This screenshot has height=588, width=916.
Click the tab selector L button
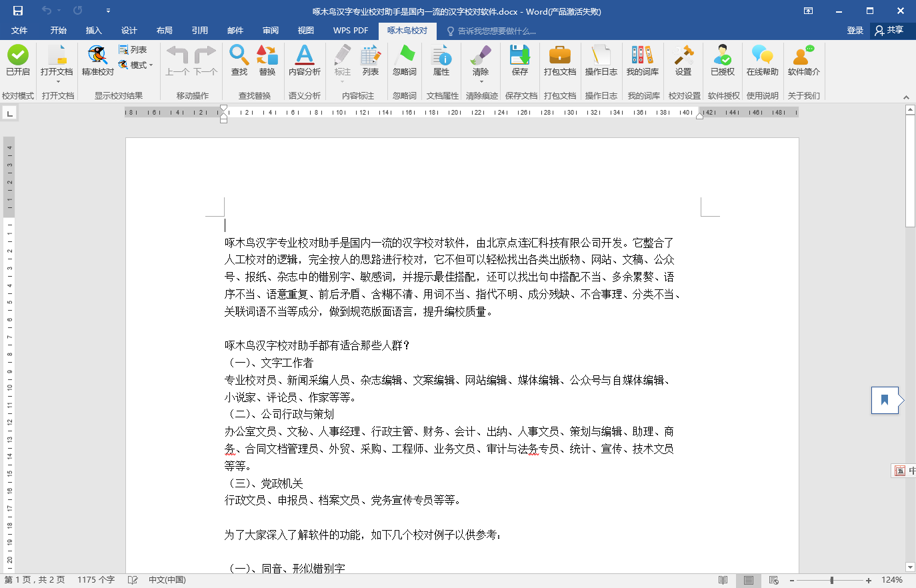pos(9,113)
